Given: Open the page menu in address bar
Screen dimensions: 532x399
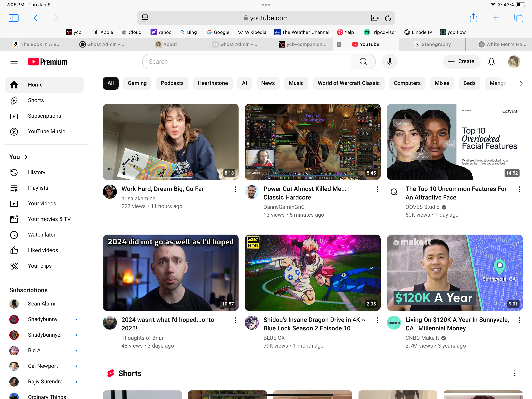Looking at the screenshot, I should [x=145, y=18].
